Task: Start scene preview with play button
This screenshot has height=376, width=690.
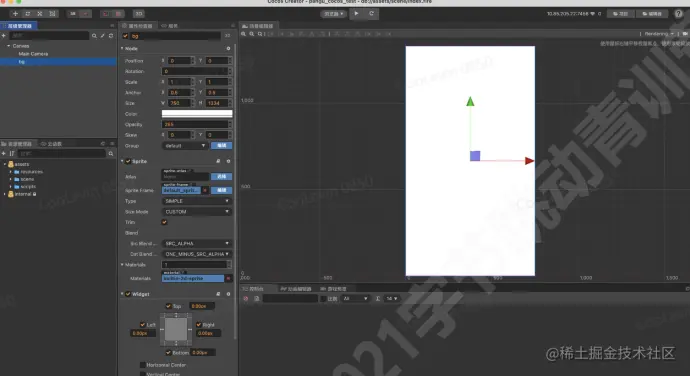Action: [356, 14]
